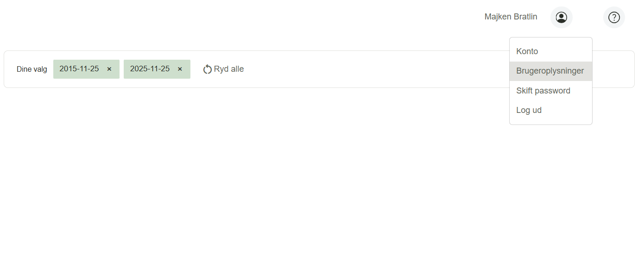
Task: Open the Konto menu entry
Action: [x=527, y=51]
